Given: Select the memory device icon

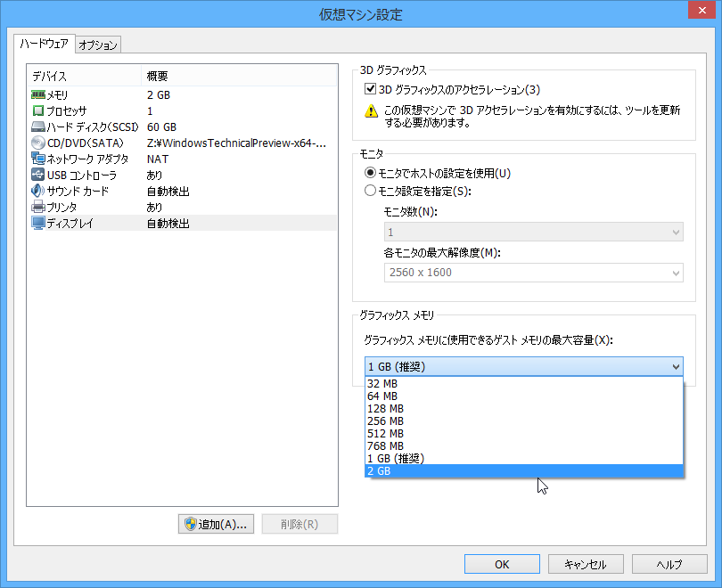Looking at the screenshot, I should pyautogui.click(x=38, y=94).
